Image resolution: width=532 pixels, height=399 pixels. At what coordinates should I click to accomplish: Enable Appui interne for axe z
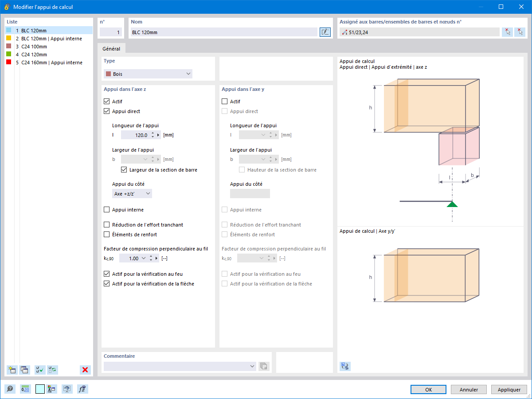[106, 210]
